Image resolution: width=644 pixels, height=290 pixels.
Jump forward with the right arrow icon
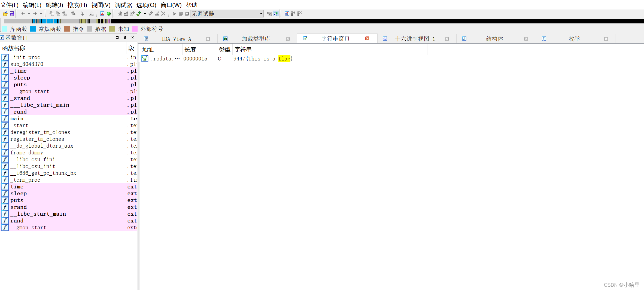click(x=35, y=14)
